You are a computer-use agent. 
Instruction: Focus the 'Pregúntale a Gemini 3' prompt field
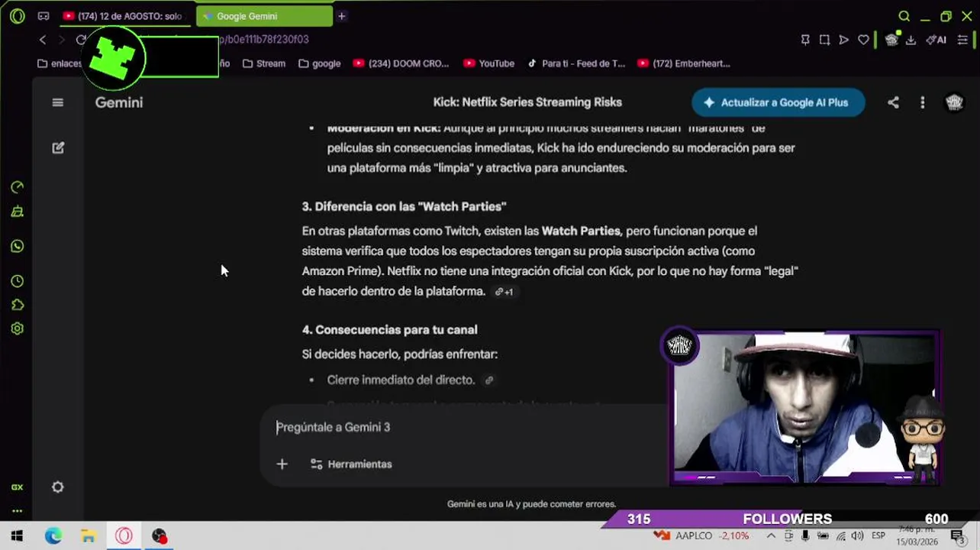click(466, 427)
